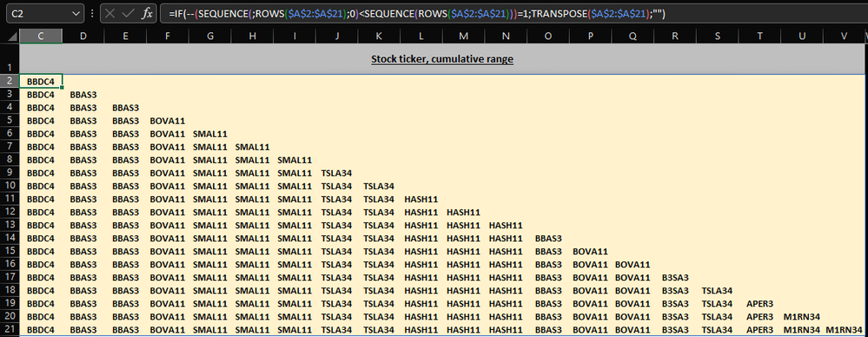Select M1RN34 in cell V21

[844, 330]
